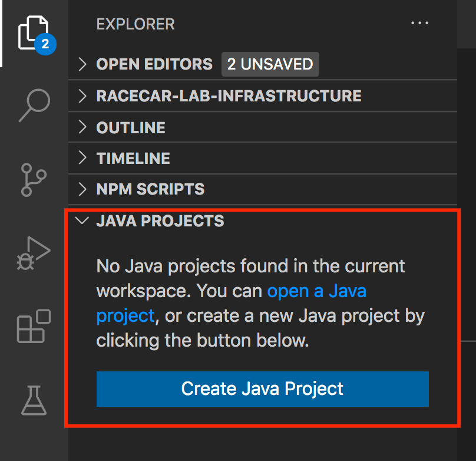Click the 2 UNSAVED badge
This screenshot has height=461, width=476.
(270, 64)
